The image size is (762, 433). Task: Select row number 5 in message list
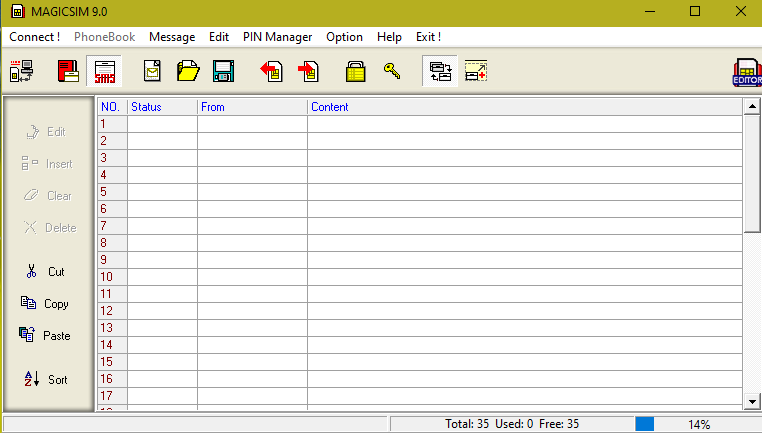click(x=113, y=192)
